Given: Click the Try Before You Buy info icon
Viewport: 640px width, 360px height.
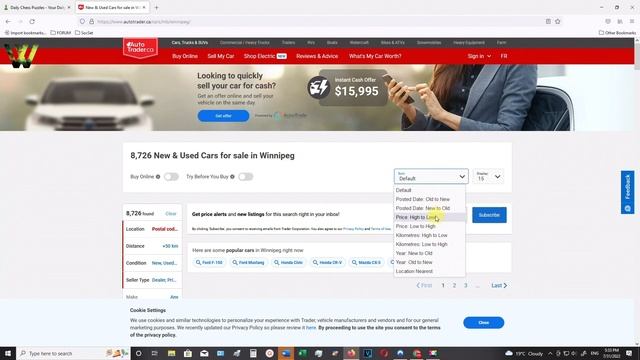Looking at the screenshot, I should tap(232, 177).
